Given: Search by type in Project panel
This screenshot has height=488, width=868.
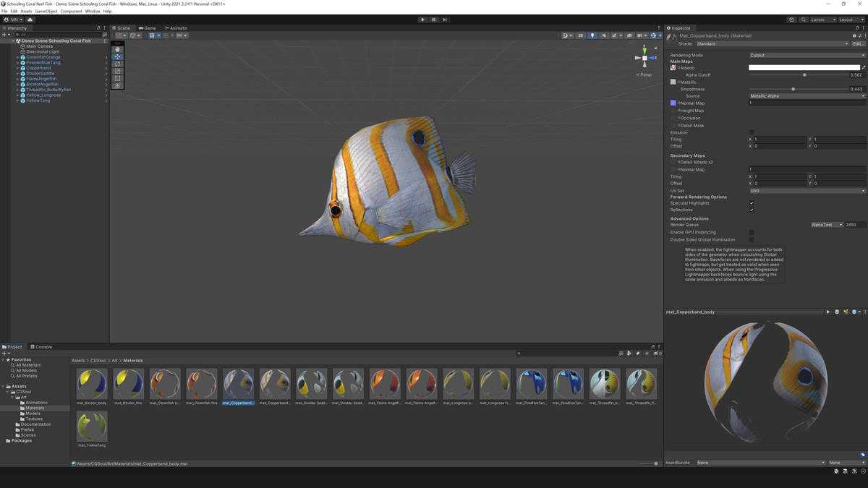Looking at the screenshot, I should click(x=629, y=354).
